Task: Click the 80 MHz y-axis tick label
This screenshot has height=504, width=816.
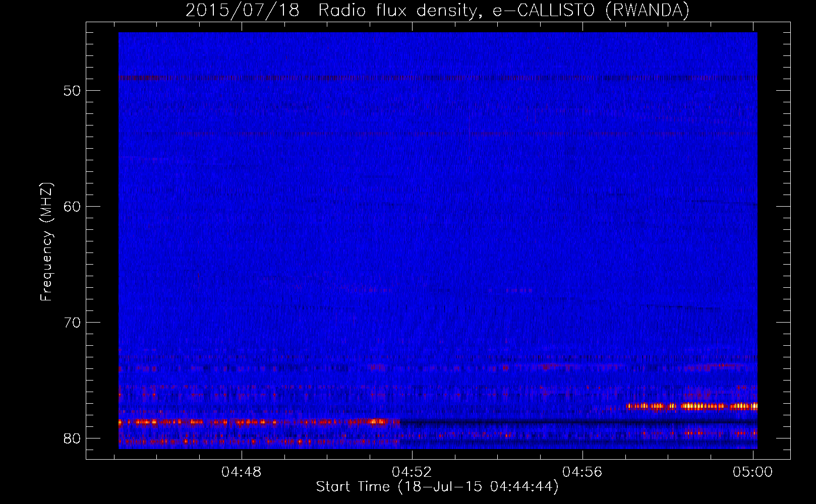Action: [73, 438]
